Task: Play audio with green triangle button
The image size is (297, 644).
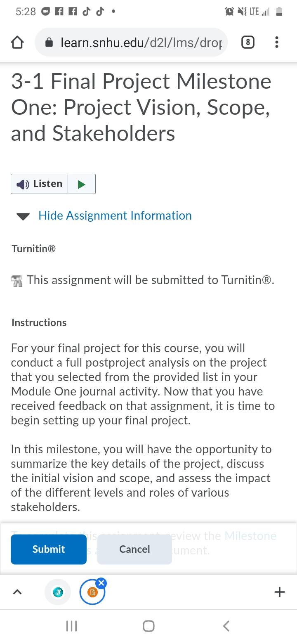Action: (82, 184)
